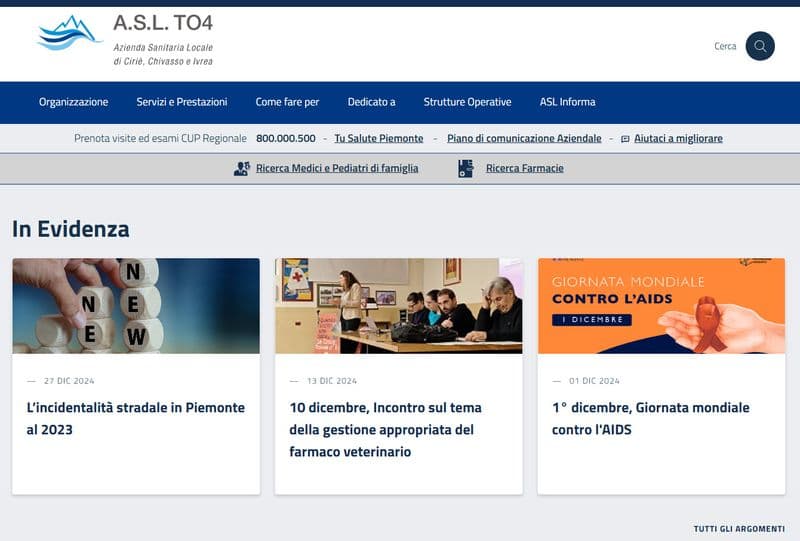Click the doctors icon beside Ricerca Medici
Screen dimensions: 800x541
[x=242, y=168]
